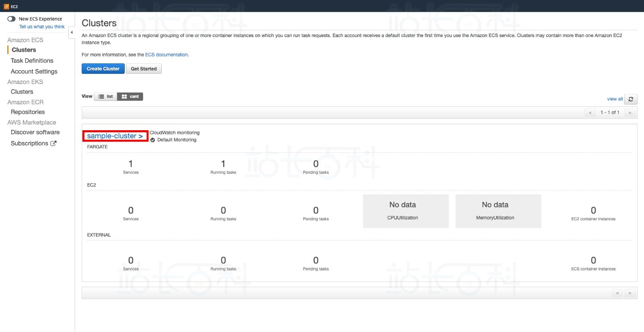The image size is (644, 332).
Task: Open Discover software in sidebar
Action: pyautogui.click(x=35, y=132)
